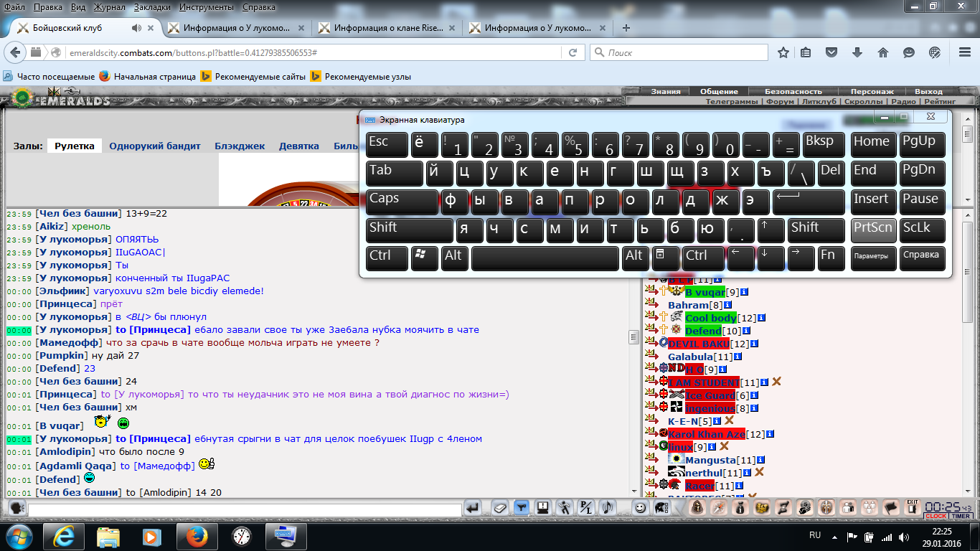The image size is (980, 551).
Task: Open the Персонаж top menu
Action: 872,91
